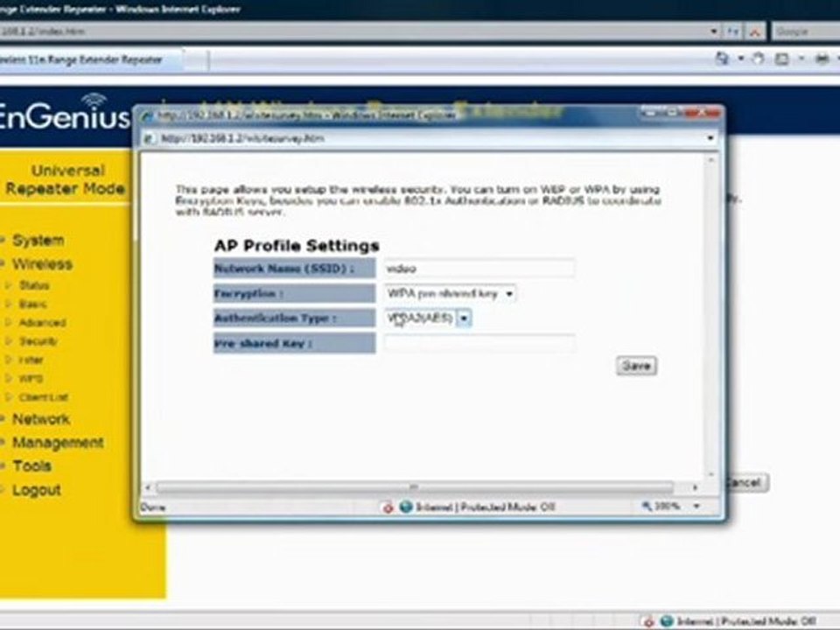Click the main browser stop icon
The width and height of the screenshot is (840, 630).
755,32
